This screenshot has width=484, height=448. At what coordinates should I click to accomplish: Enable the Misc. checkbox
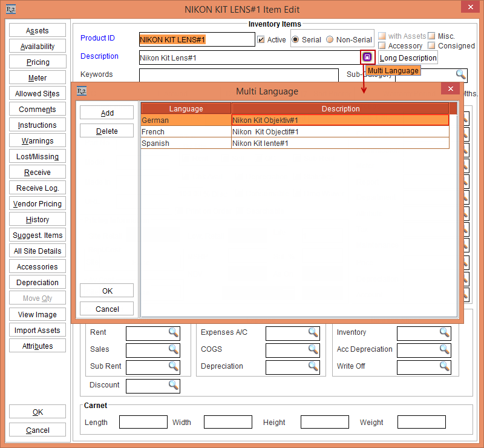point(431,36)
